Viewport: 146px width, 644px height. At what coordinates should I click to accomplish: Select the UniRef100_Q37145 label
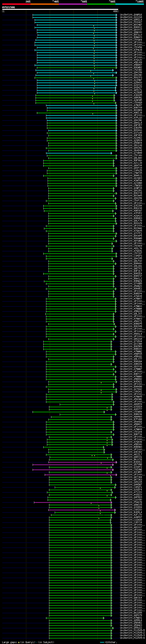pyautogui.click(x=131, y=133)
